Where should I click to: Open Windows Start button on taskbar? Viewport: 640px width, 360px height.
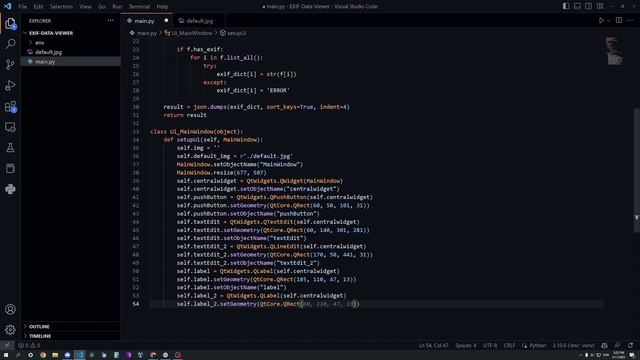pos(6,355)
